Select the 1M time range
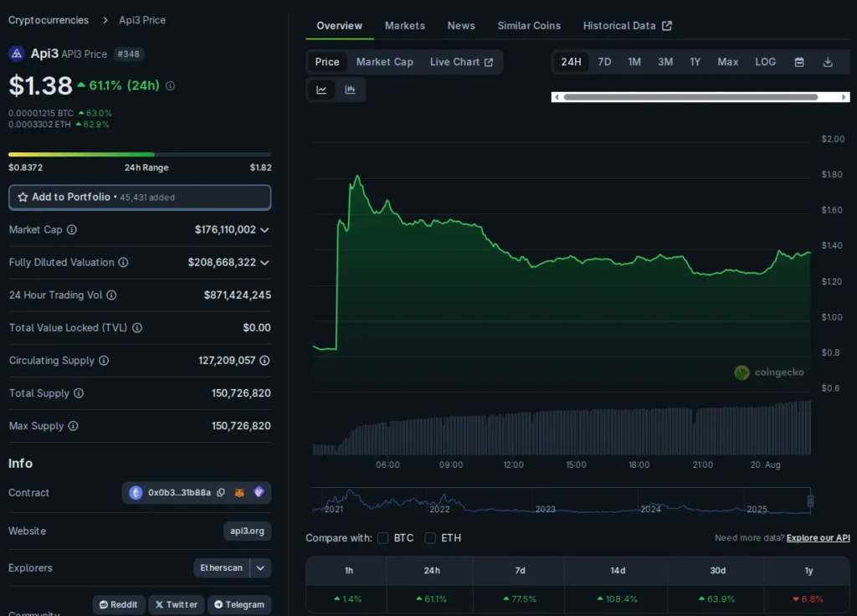The height and width of the screenshot is (616, 857). (x=634, y=62)
